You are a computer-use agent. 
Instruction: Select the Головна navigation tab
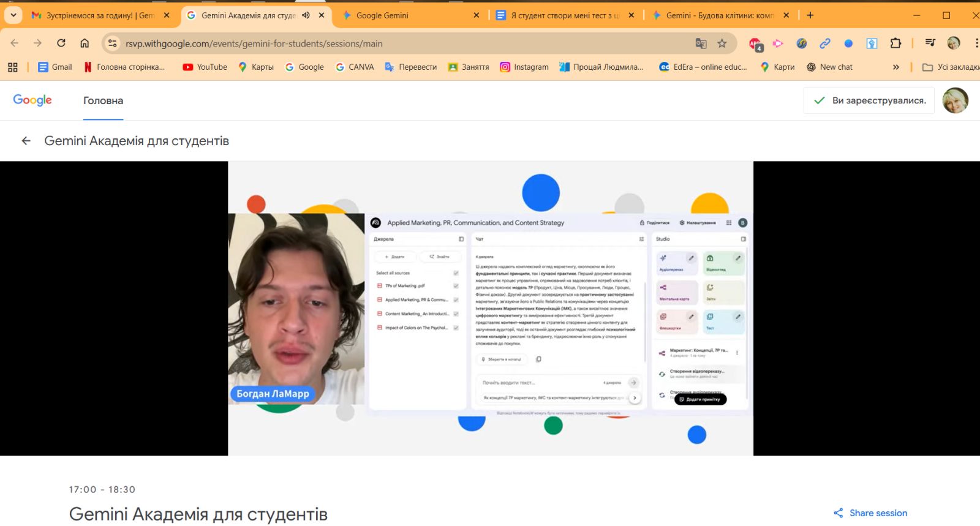[x=103, y=101]
